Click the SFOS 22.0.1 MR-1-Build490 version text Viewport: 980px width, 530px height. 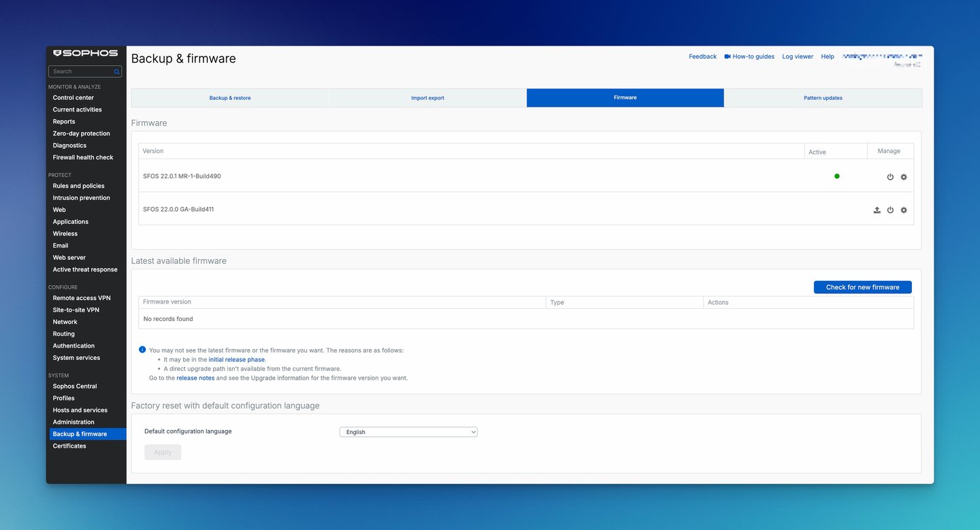pyautogui.click(x=182, y=176)
